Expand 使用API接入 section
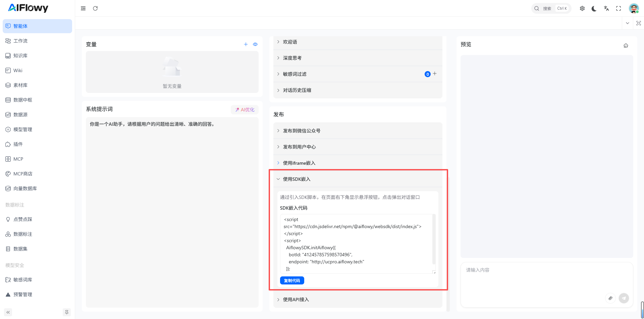This screenshot has width=644, height=319. pos(358,300)
